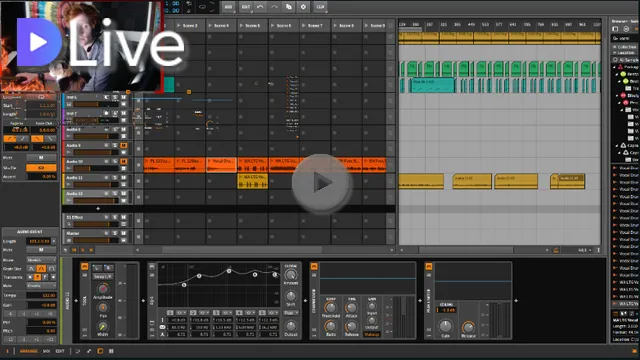Switch to the MIX view tab
The width and height of the screenshot is (640, 360).
[x=47, y=351]
